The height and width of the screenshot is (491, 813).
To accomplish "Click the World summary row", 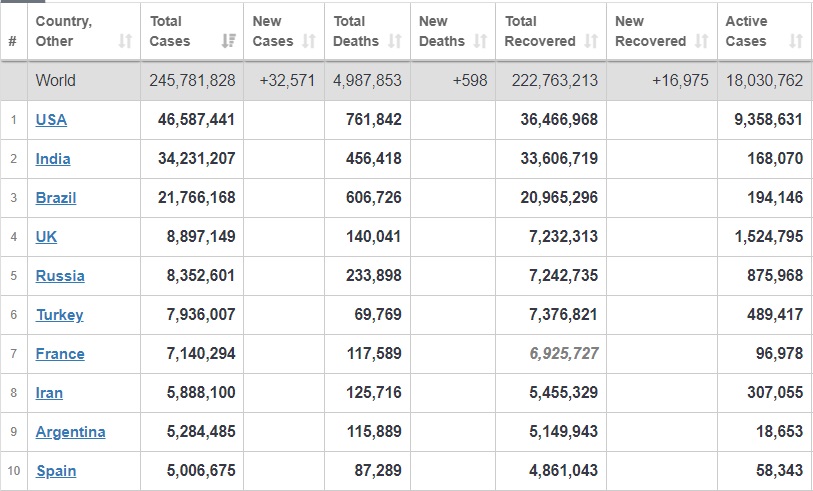I will pos(56,81).
